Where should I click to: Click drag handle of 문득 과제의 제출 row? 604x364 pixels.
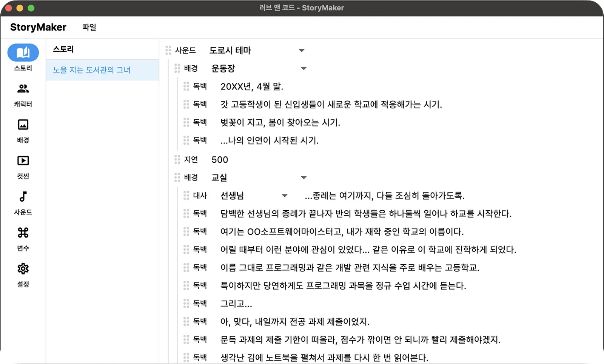coord(186,339)
